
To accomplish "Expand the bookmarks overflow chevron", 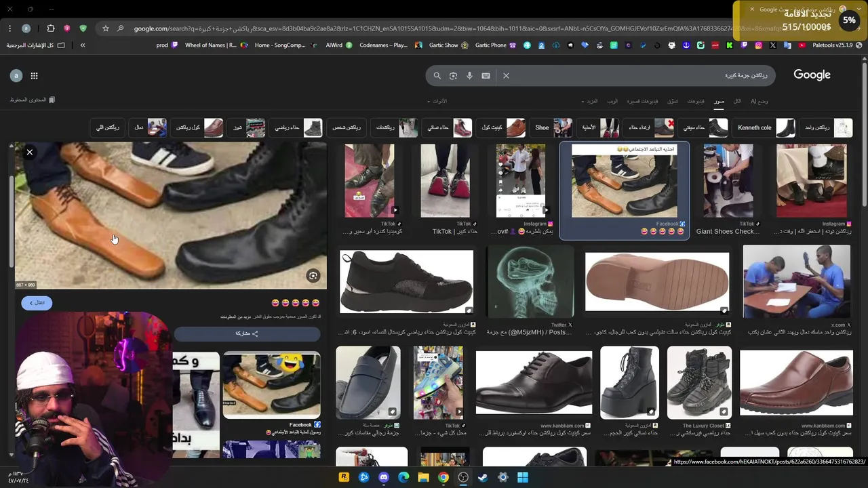I will tap(83, 45).
